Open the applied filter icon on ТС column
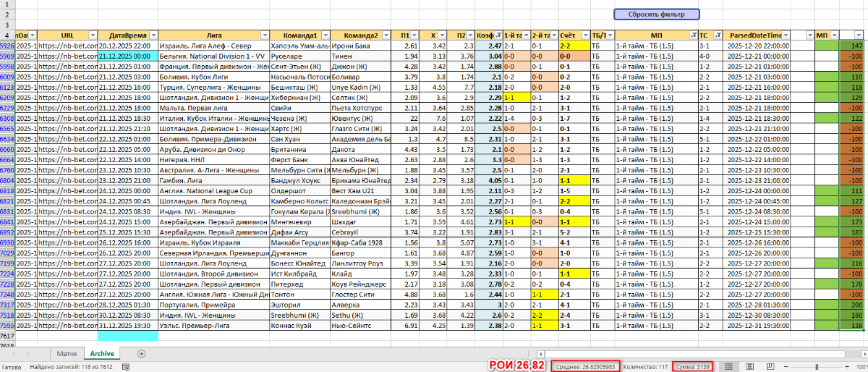This screenshot has height=372, width=868. tap(720, 35)
